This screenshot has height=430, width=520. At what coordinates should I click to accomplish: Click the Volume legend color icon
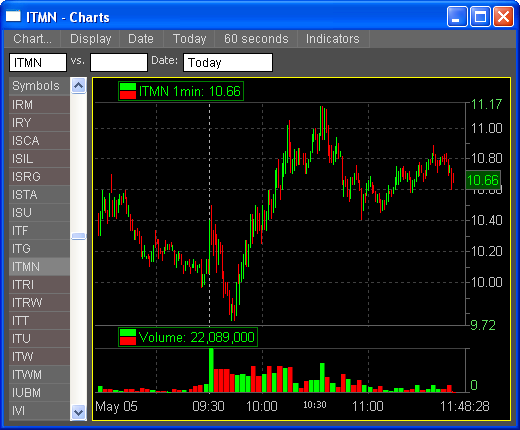(128, 337)
